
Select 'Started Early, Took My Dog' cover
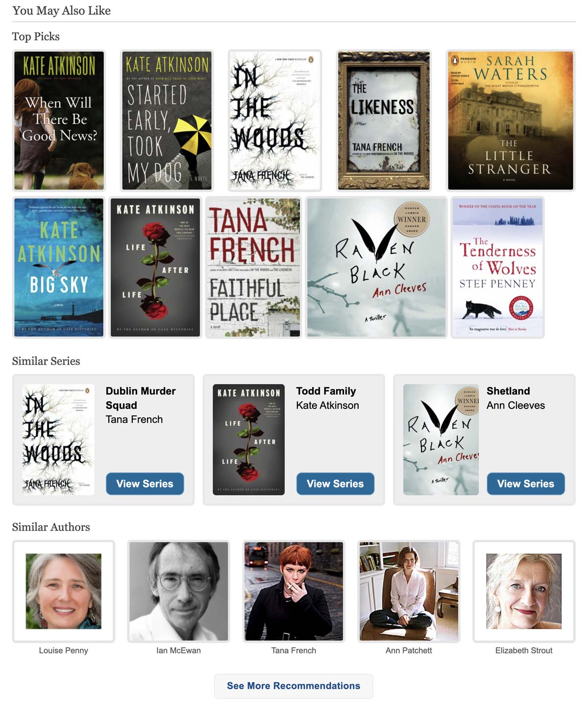tap(167, 120)
